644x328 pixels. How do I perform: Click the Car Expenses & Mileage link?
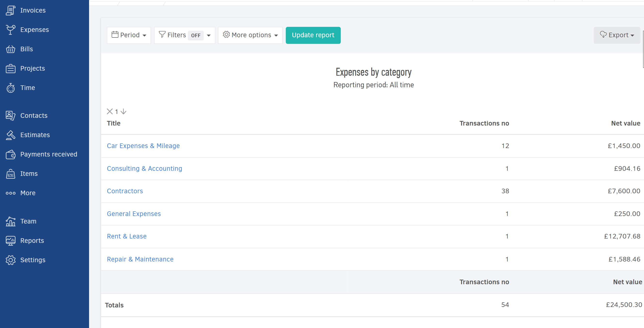(x=144, y=146)
